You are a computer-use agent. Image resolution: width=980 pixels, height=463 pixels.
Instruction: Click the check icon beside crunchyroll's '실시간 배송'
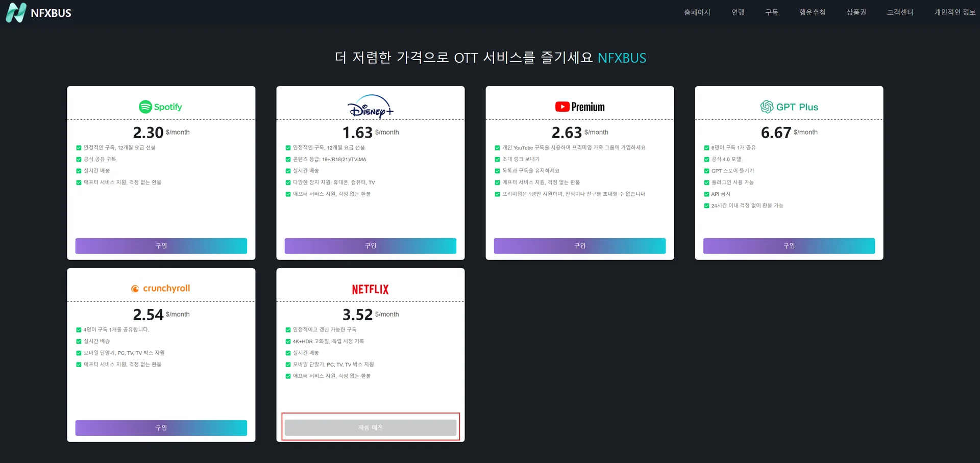[79, 342]
